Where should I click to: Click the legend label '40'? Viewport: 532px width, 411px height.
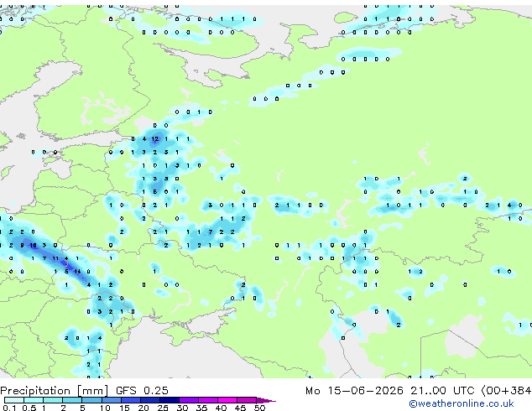pos(221,408)
